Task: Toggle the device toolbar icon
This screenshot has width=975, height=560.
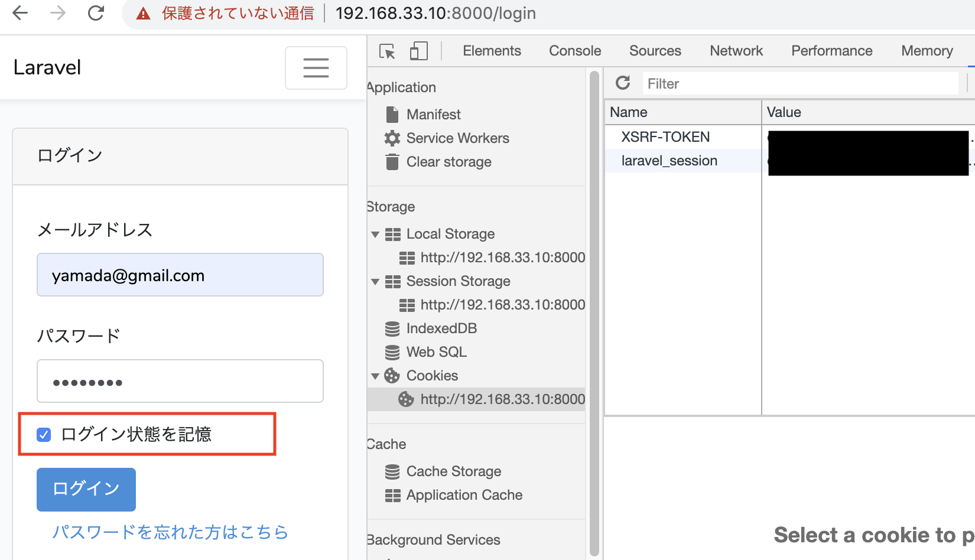Action: (419, 51)
